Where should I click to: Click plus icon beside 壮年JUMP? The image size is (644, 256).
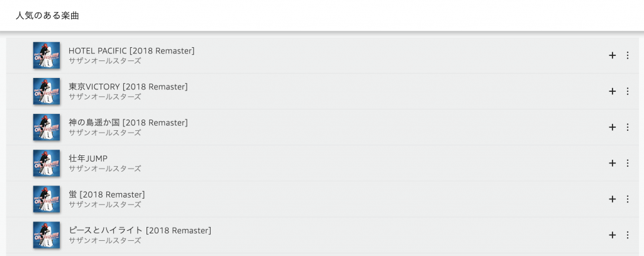[x=612, y=163]
